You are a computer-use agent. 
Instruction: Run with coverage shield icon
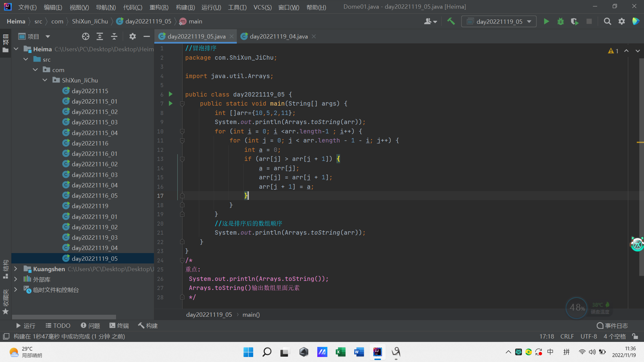[x=575, y=21]
